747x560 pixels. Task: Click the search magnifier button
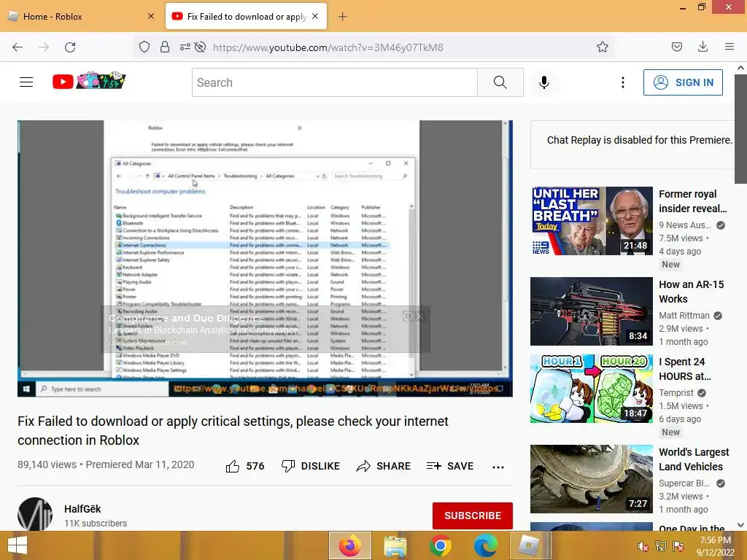(500, 82)
